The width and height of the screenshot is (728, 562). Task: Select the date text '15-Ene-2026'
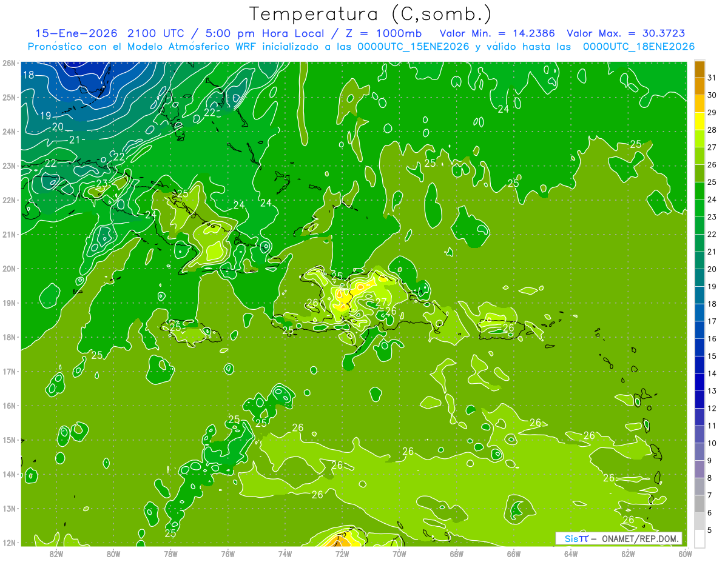[76, 33]
